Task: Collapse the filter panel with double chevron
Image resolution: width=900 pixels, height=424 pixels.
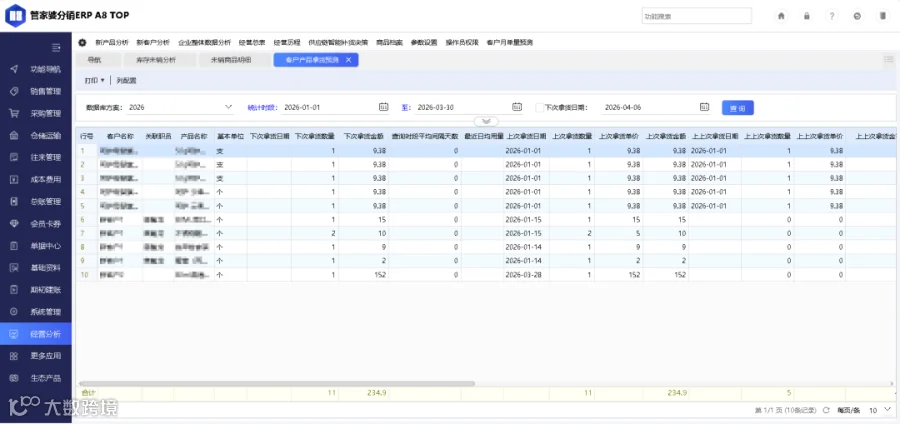Action: (x=487, y=121)
